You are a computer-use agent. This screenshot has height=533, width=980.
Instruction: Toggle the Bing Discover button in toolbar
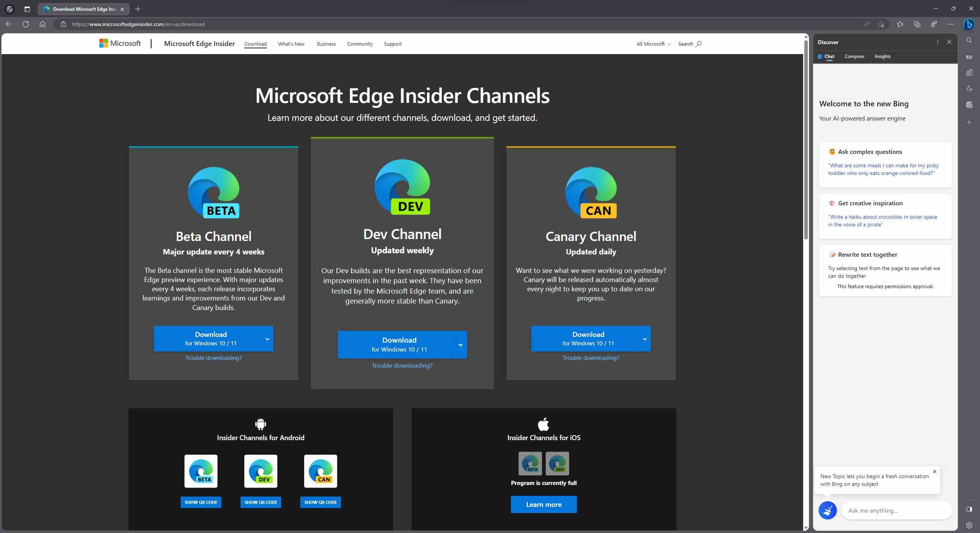pyautogui.click(x=969, y=24)
